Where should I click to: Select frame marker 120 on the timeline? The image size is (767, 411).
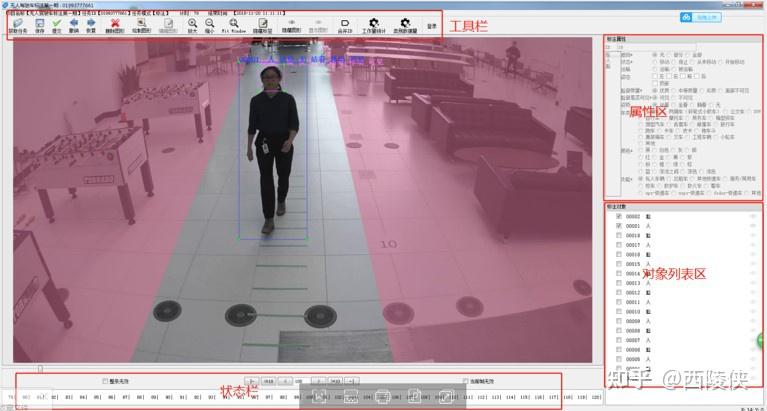coord(596,397)
